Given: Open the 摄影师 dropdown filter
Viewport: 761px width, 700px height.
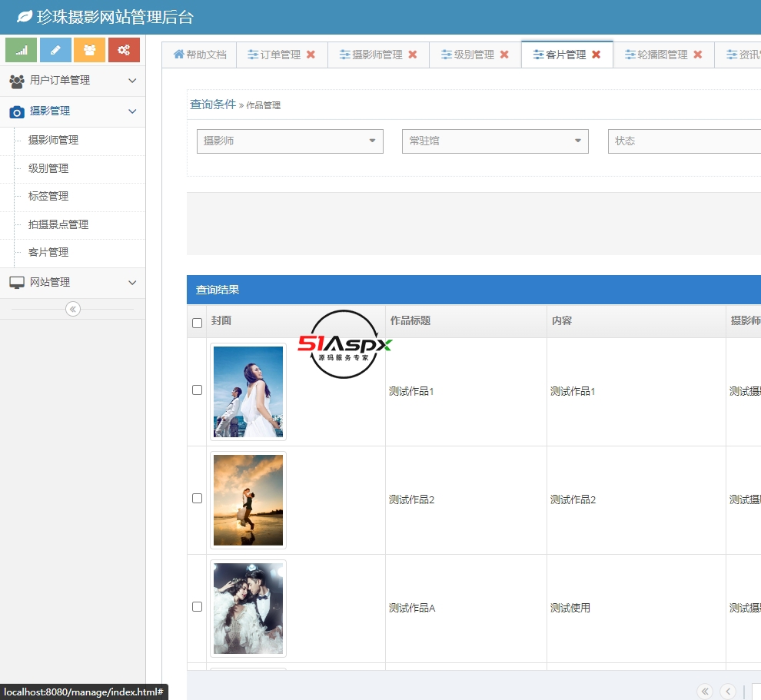Looking at the screenshot, I should [x=290, y=141].
